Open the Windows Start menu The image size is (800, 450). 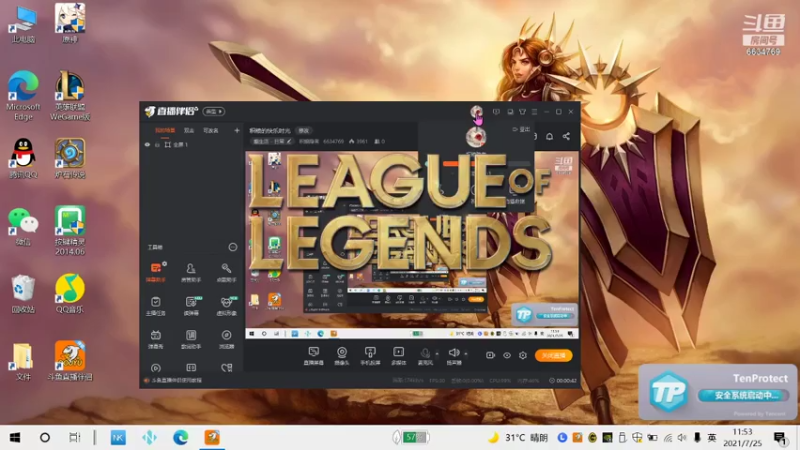point(15,438)
